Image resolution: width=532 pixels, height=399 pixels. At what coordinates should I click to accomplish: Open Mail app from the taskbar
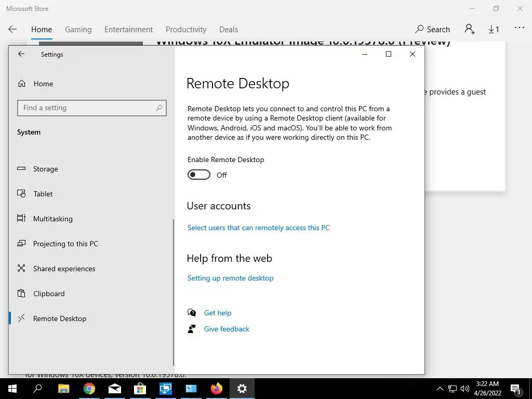[115, 389]
